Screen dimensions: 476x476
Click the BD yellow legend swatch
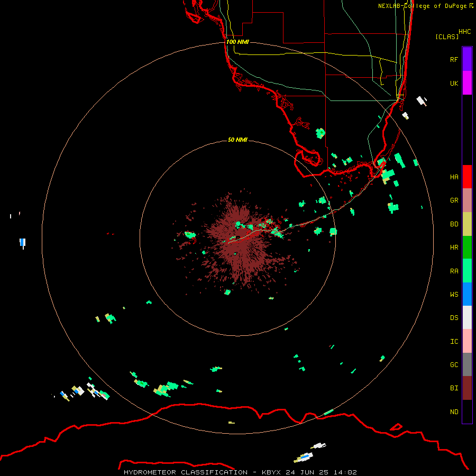(467, 224)
